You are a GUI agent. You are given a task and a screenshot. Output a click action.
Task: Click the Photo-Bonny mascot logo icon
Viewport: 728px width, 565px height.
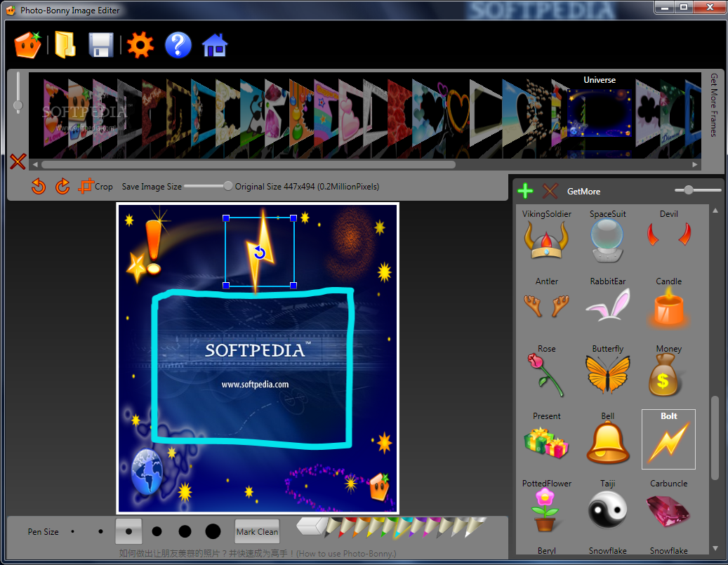[x=27, y=45]
